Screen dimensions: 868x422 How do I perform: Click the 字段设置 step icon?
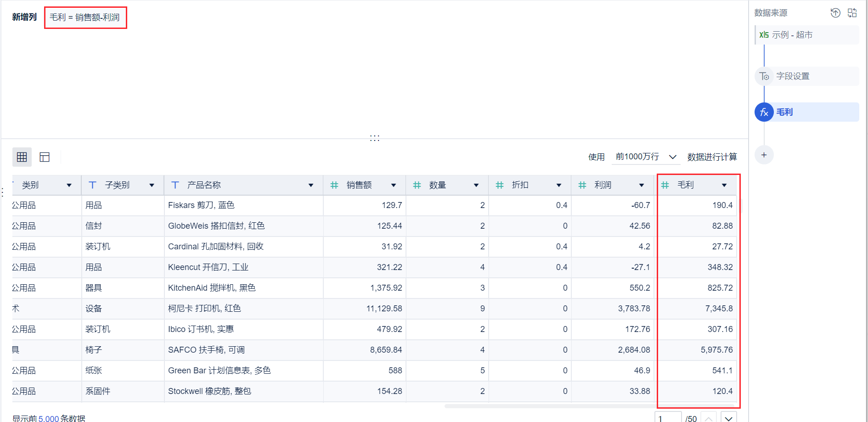tap(764, 76)
